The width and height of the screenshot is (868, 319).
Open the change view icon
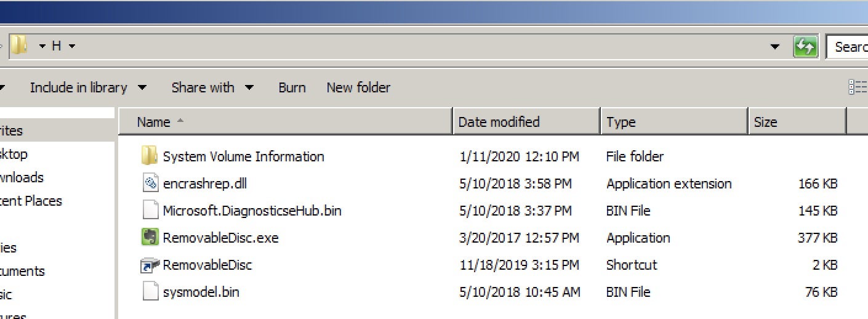[x=858, y=87]
